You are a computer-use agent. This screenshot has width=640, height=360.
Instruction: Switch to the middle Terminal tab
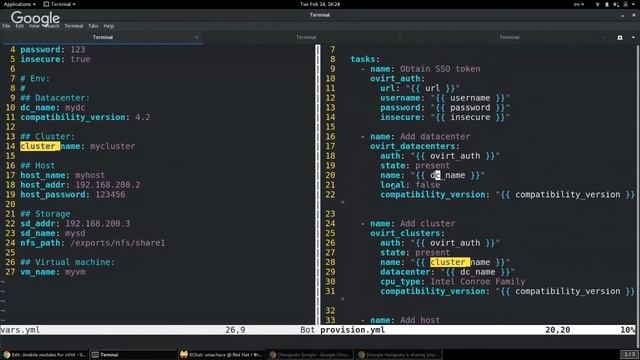[306, 37]
